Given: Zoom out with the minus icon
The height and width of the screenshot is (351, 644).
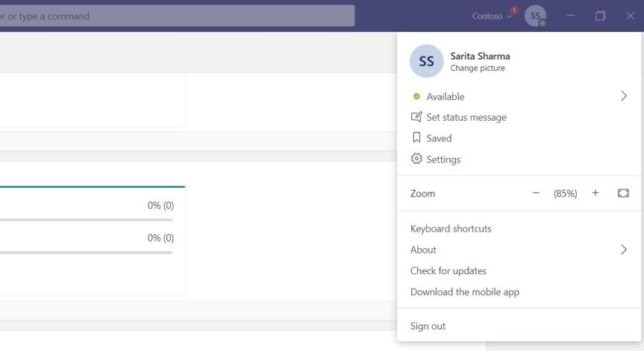Looking at the screenshot, I should pos(535,193).
